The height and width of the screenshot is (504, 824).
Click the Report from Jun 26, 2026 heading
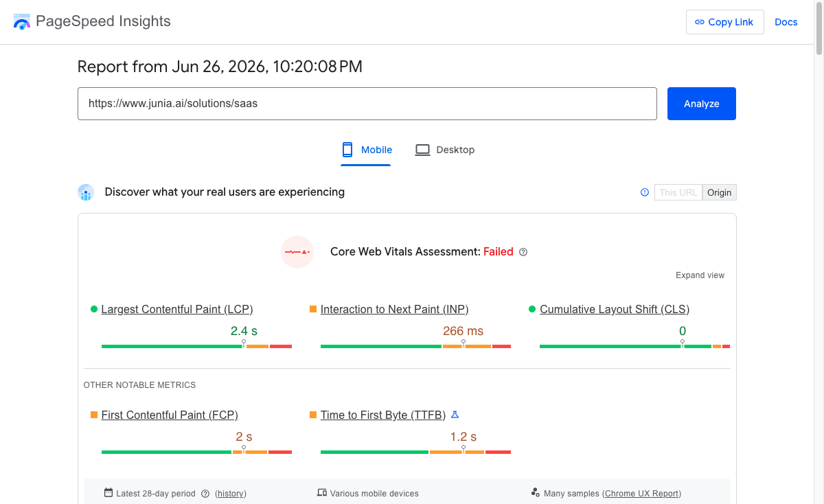click(x=220, y=67)
